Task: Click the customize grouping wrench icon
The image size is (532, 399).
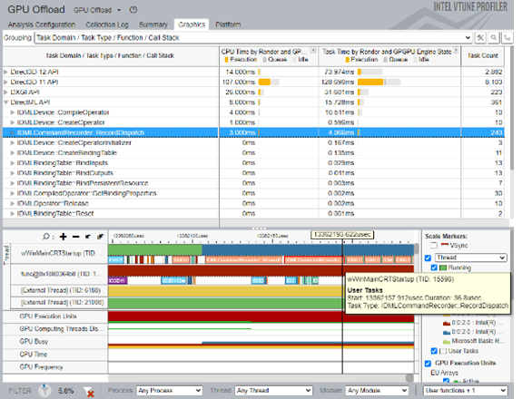Action: (x=480, y=37)
